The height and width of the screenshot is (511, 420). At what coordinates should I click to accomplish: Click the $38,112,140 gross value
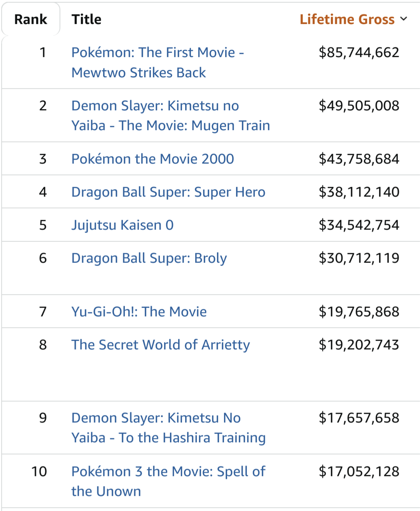click(x=359, y=192)
